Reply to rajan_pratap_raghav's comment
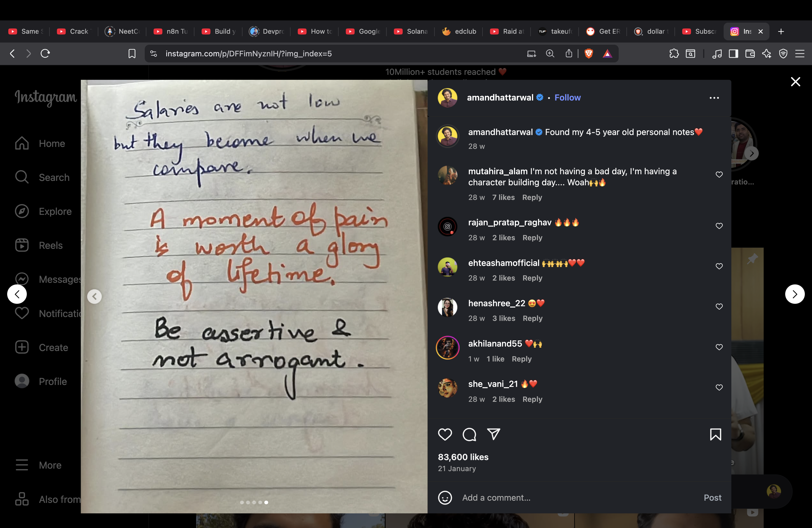 (x=532, y=238)
